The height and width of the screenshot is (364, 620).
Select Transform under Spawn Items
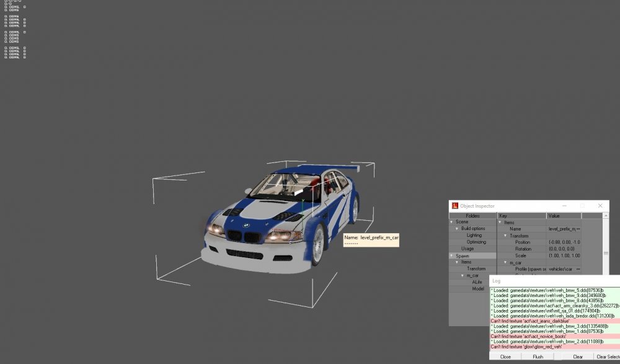tap(476, 269)
